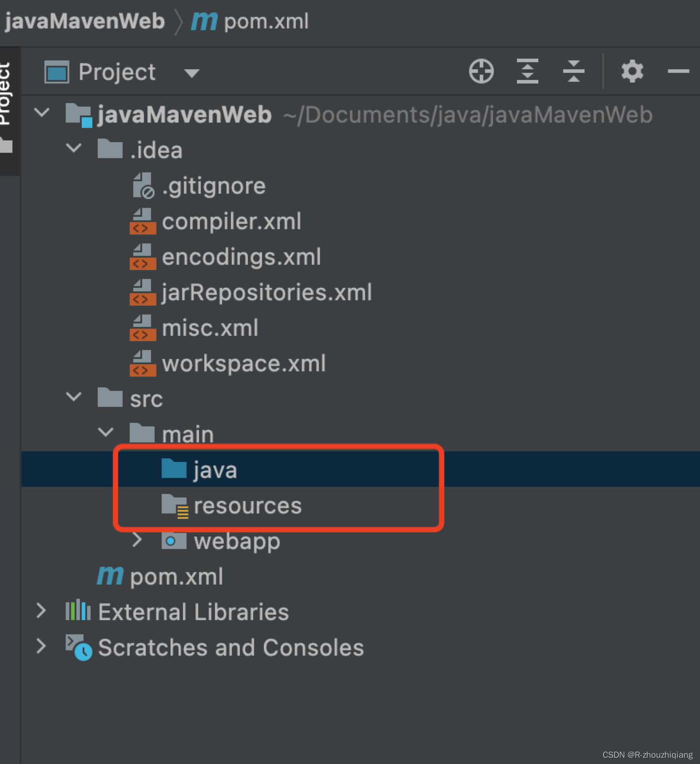This screenshot has width=700, height=764.
Task: Click the java source folder icon
Action: click(x=174, y=469)
